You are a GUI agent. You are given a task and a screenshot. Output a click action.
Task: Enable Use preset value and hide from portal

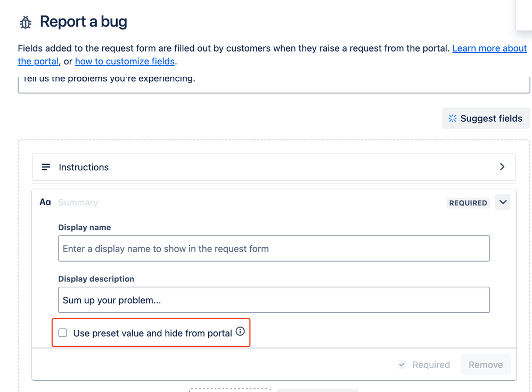[63, 333]
